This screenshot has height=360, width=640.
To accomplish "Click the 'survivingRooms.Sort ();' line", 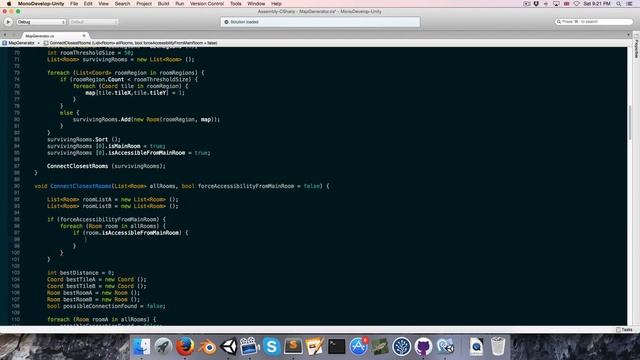I will point(84,139).
